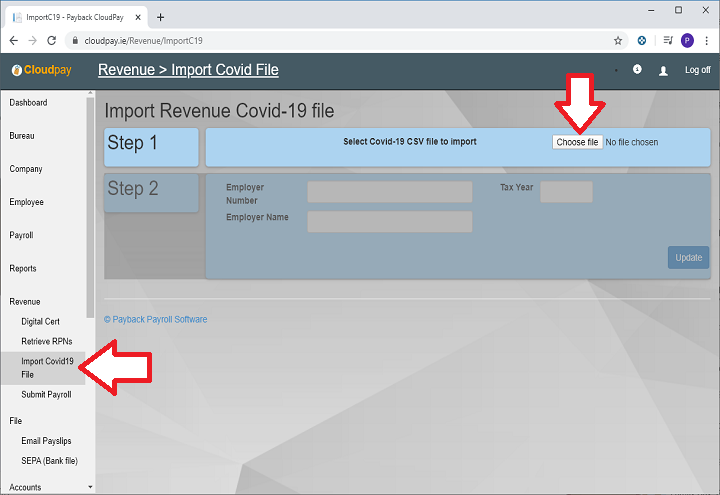This screenshot has width=720, height=495.
Task: Bookmark this page with the star icon
Action: click(618, 41)
